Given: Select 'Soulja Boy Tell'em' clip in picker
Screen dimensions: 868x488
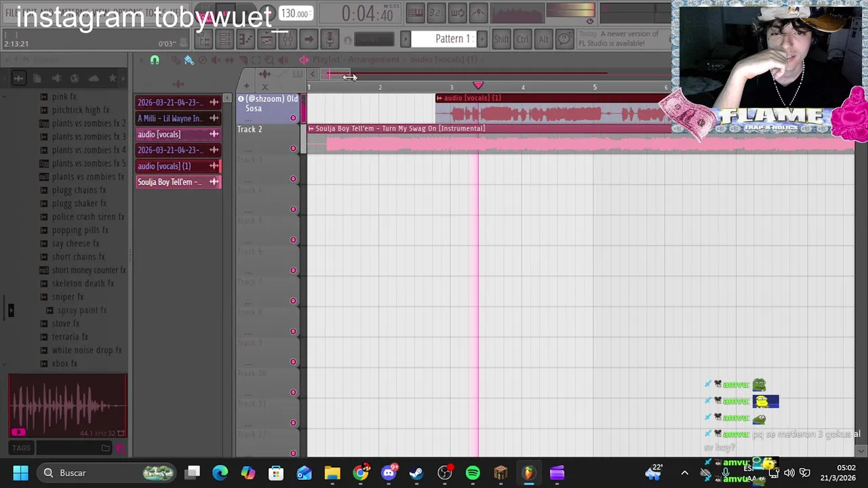Looking at the screenshot, I should point(178,182).
